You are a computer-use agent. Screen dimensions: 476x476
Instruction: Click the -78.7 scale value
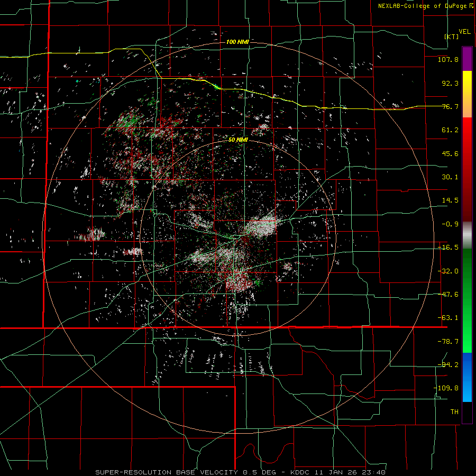click(448, 342)
